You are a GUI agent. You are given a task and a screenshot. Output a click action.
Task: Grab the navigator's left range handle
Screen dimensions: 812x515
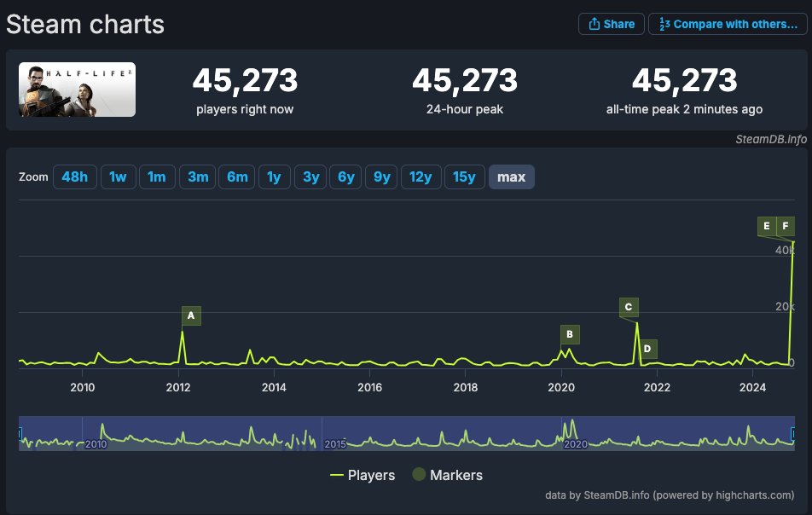pos(20,434)
